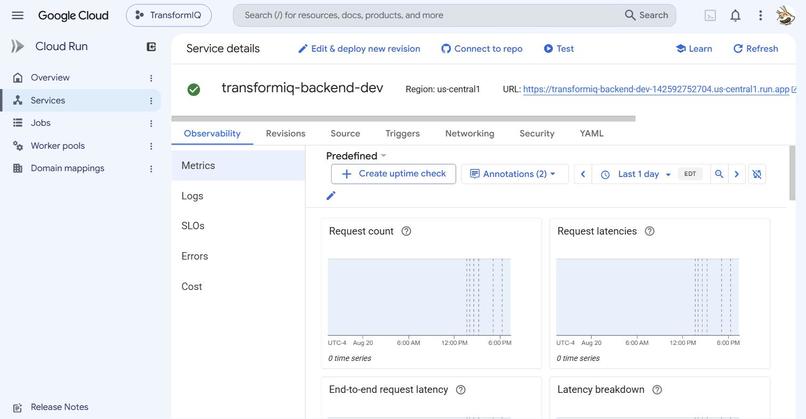Go to Overview in the sidebar
Screen dimensions: 806x419
[x=50, y=78]
